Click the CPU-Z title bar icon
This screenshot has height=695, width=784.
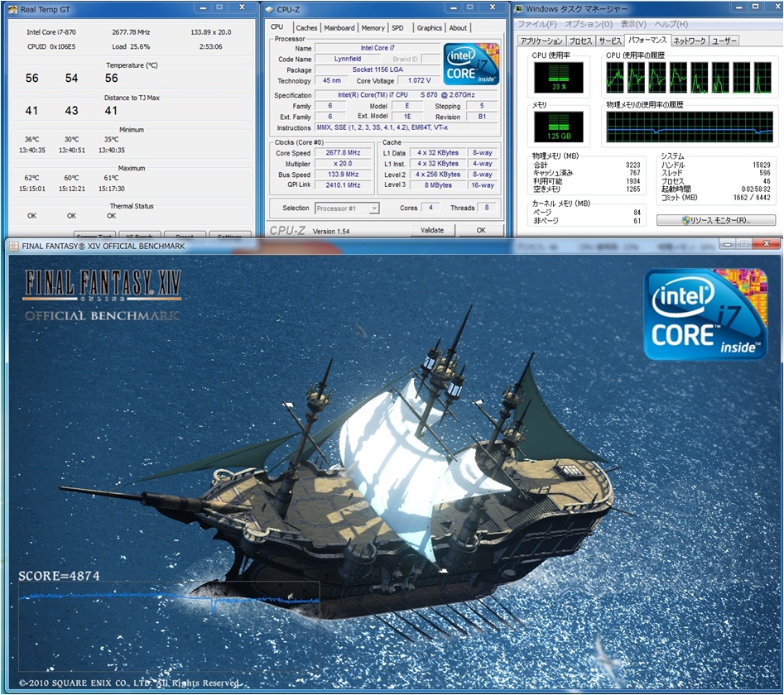[x=270, y=9]
